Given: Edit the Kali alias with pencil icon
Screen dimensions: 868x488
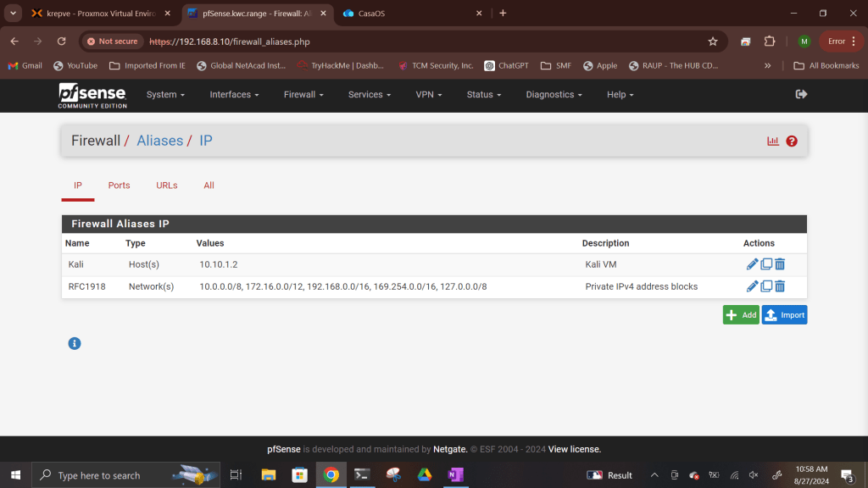Looking at the screenshot, I should [x=752, y=264].
